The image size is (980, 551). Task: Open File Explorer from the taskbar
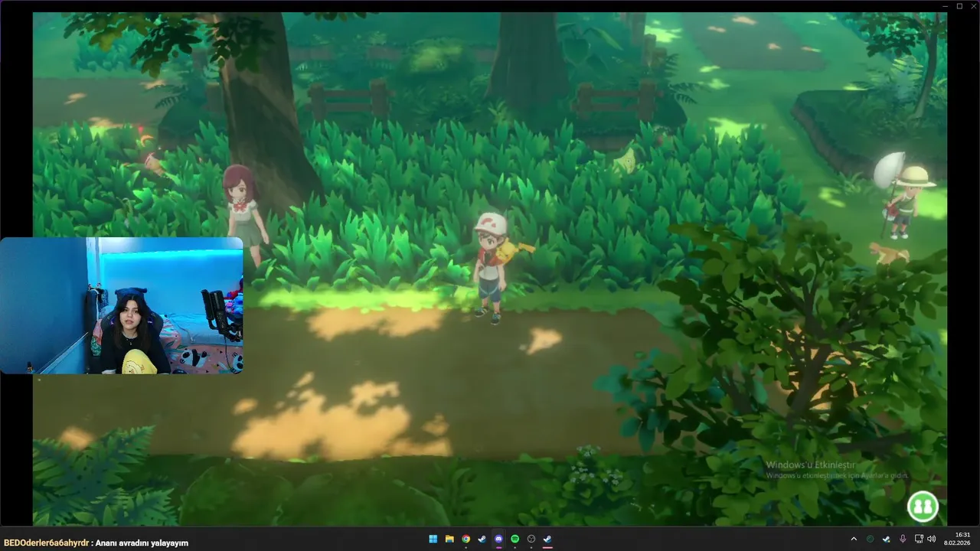tap(449, 539)
